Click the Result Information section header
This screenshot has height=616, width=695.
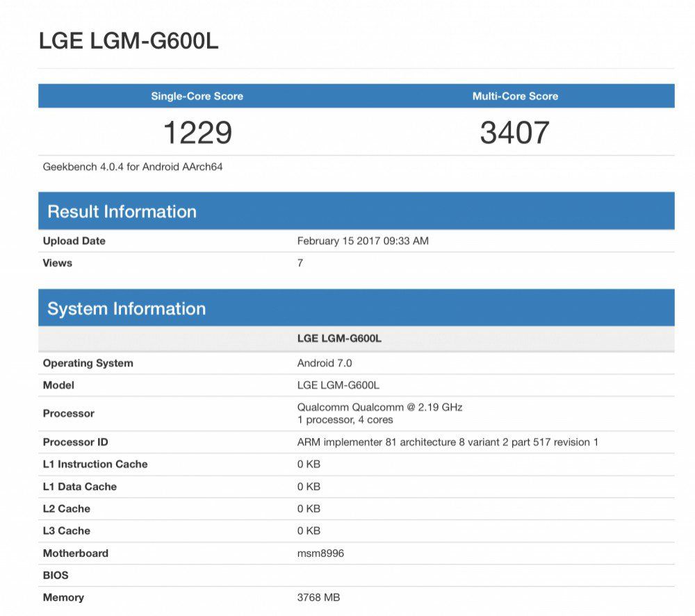122,211
